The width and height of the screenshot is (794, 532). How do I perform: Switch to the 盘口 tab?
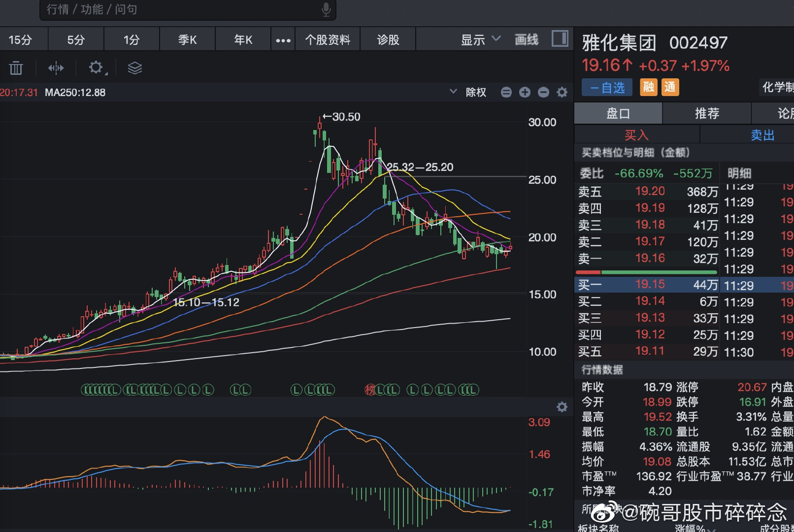click(x=618, y=113)
